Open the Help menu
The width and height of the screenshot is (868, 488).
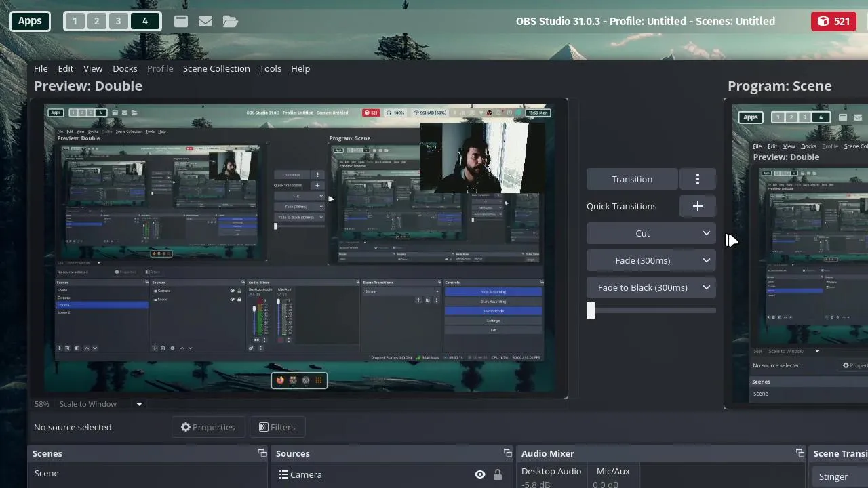(300, 68)
